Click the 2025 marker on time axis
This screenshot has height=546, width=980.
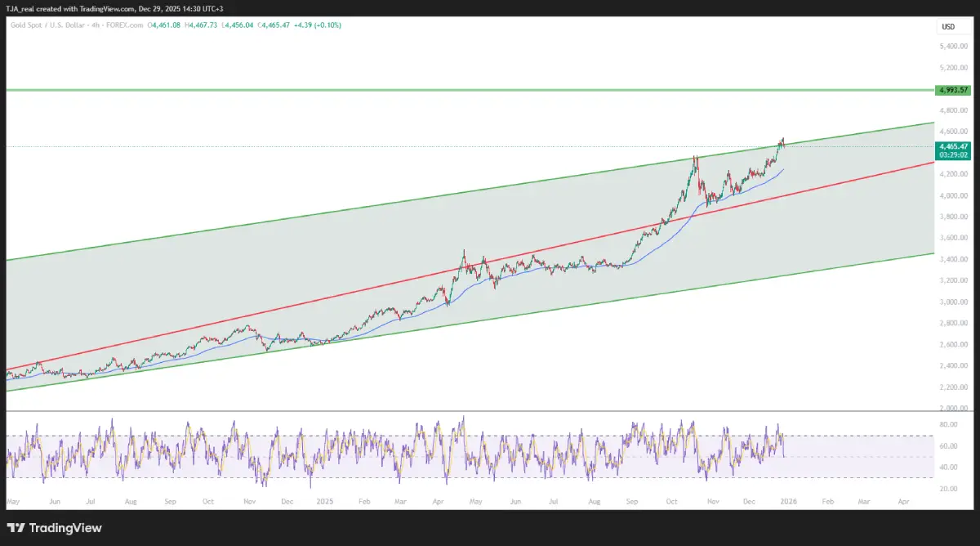coord(325,499)
